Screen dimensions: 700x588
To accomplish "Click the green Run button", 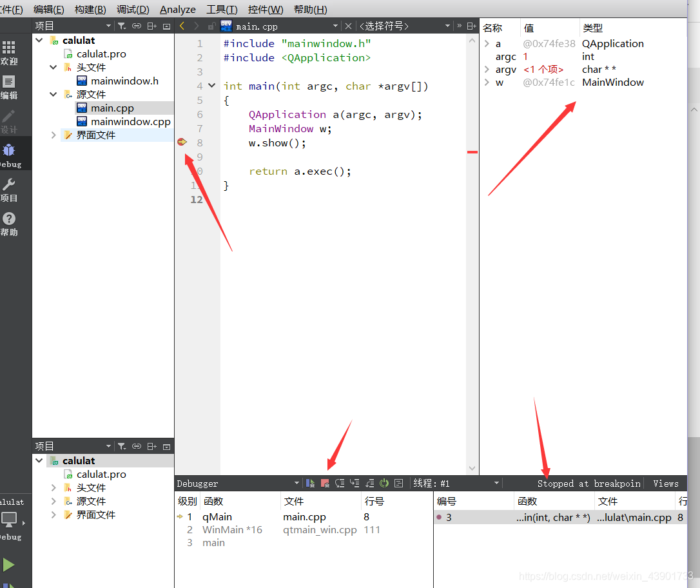I will coord(8,565).
